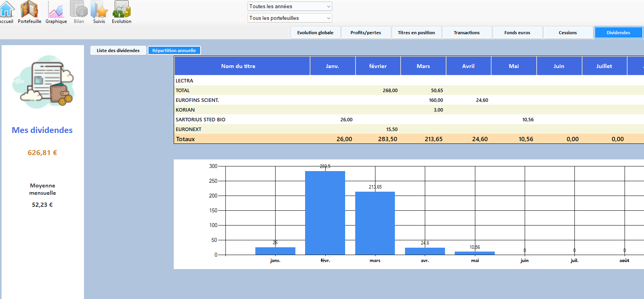Click the 626,81 € dividends total
The width and height of the screenshot is (644, 299).
click(42, 153)
